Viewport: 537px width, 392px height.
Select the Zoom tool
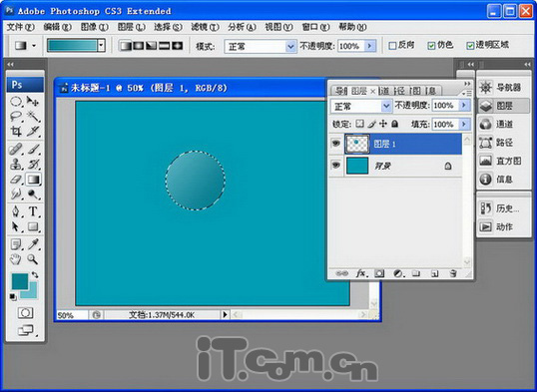[33, 259]
